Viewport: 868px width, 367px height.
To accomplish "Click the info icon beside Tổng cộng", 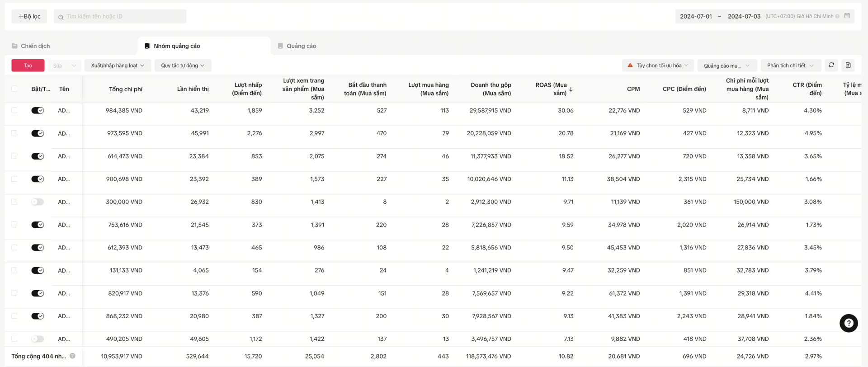I will click(72, 356).
